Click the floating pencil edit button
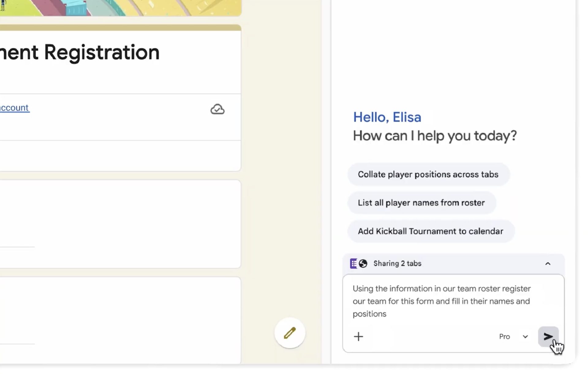 tap(290, 333)
